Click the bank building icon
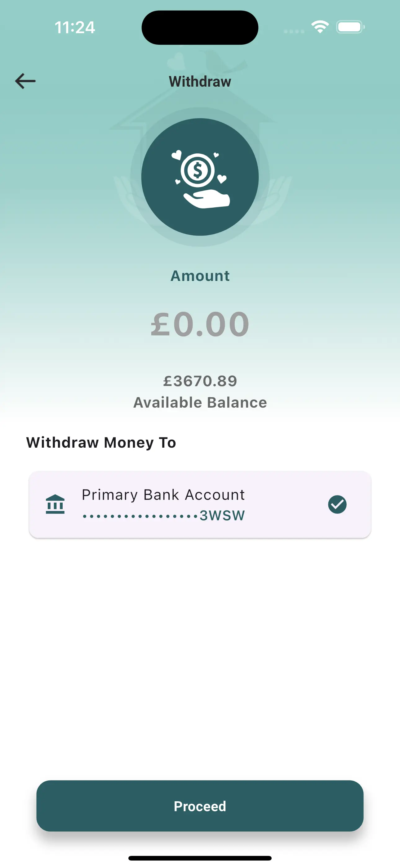 tap(55, 504)
